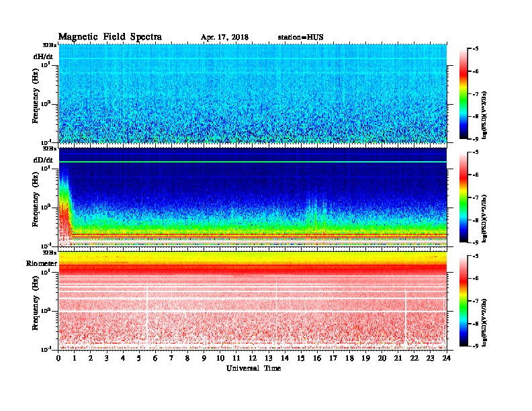Click hour "3" on the Universal Time axis
This screenshot has height=411, width=532.
[x=107, y=359]
